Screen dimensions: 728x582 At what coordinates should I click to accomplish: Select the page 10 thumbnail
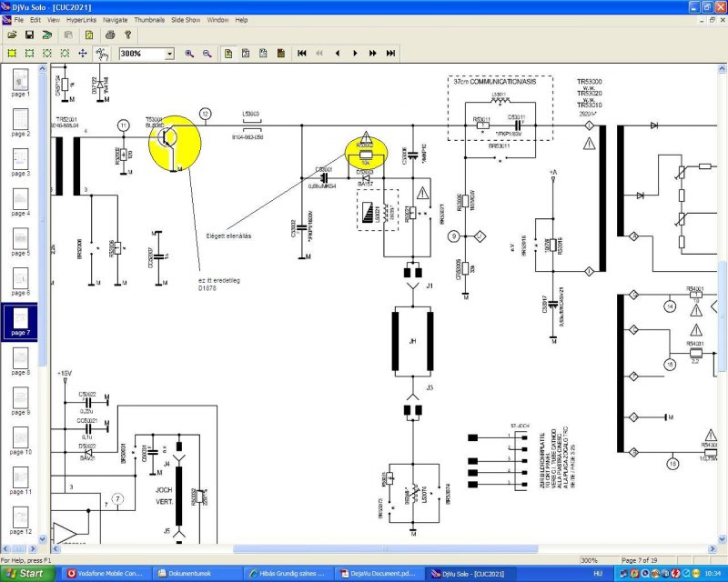(20, 441)
